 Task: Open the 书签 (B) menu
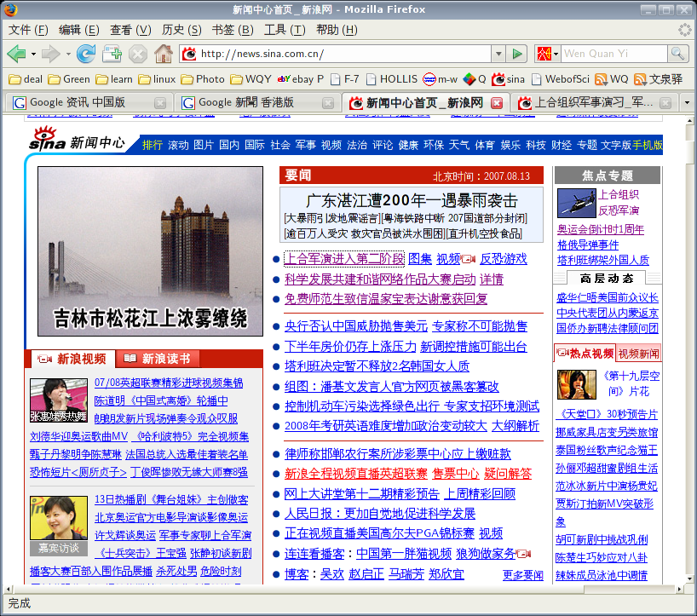(233, 30)
